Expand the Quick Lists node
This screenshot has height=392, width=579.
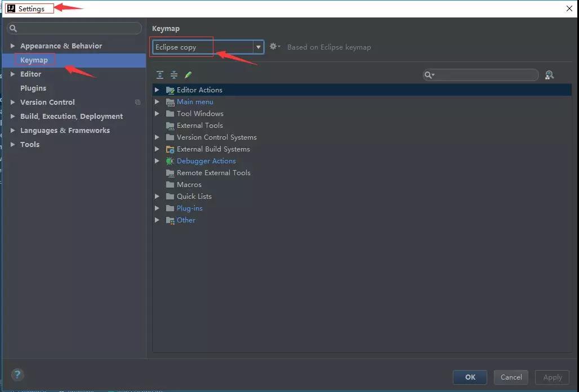[x=157, y=196]
